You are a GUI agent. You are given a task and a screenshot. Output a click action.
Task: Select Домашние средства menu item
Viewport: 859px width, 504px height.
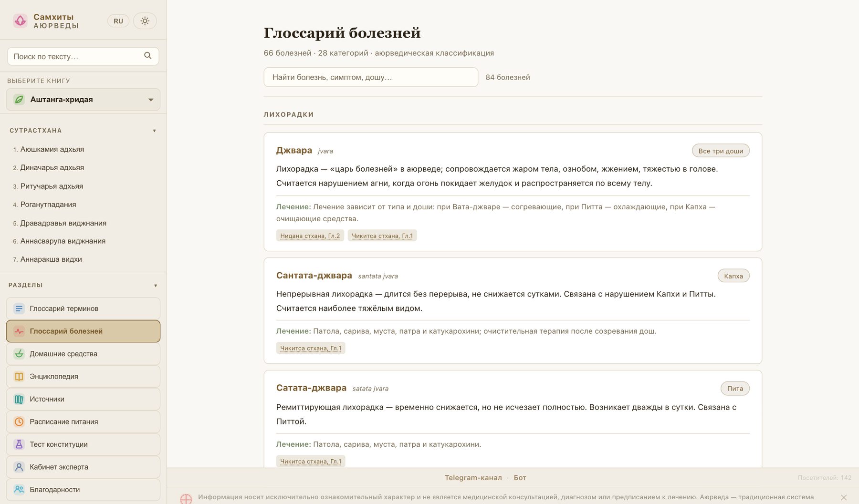pos(83,354)
